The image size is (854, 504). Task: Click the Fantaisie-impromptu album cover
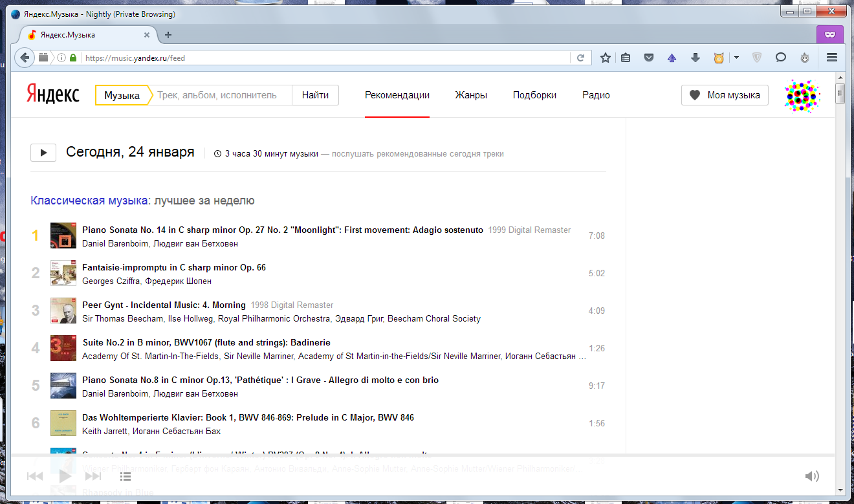click(63, 273)
